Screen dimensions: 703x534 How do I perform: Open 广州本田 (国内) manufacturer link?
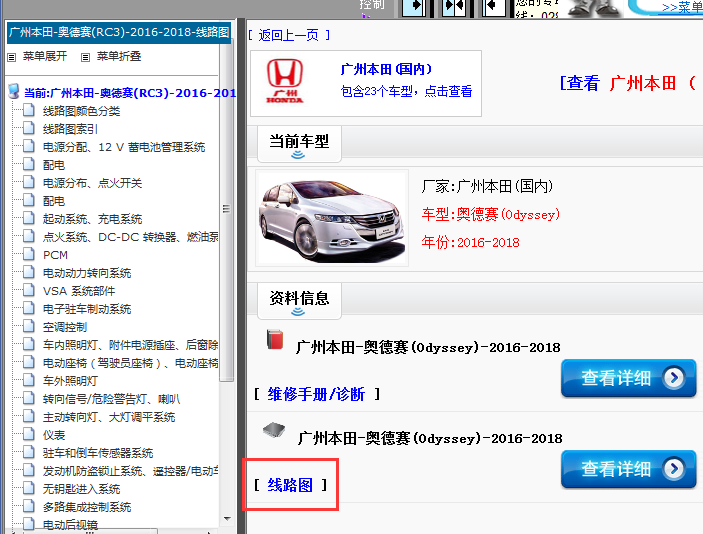click(x=386, y=69)
